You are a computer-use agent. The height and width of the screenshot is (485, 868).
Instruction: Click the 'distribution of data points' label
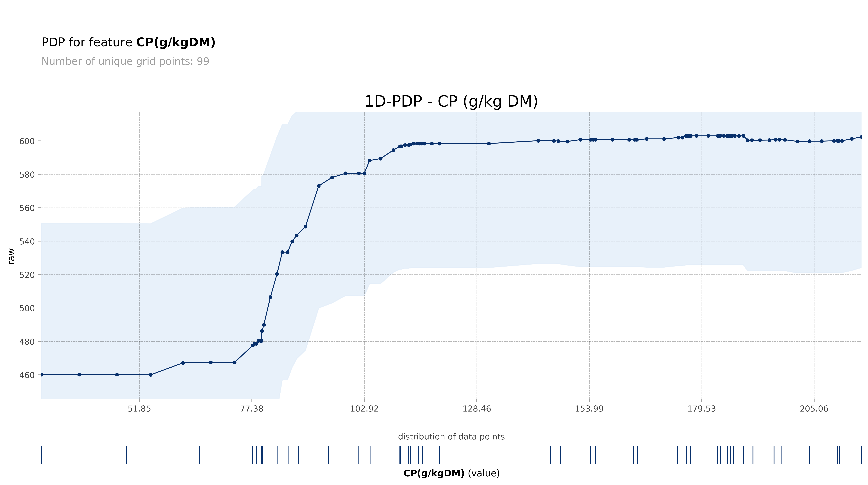pyautogui.click(x=451, y=437)
